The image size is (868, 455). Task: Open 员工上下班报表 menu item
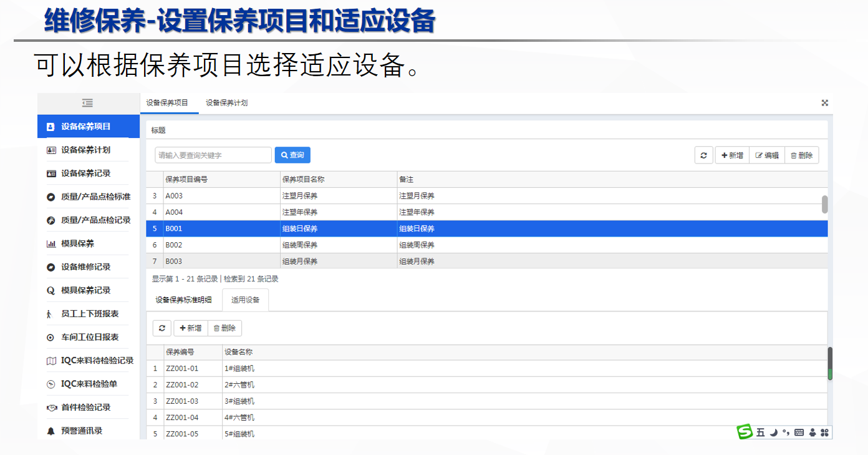[89, 313]
